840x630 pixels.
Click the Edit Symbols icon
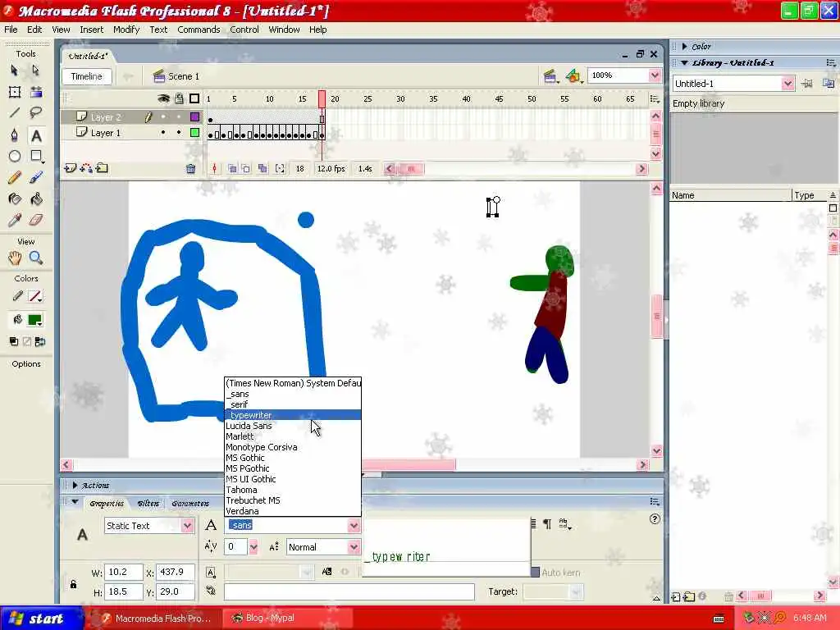(x=573, y=76)
